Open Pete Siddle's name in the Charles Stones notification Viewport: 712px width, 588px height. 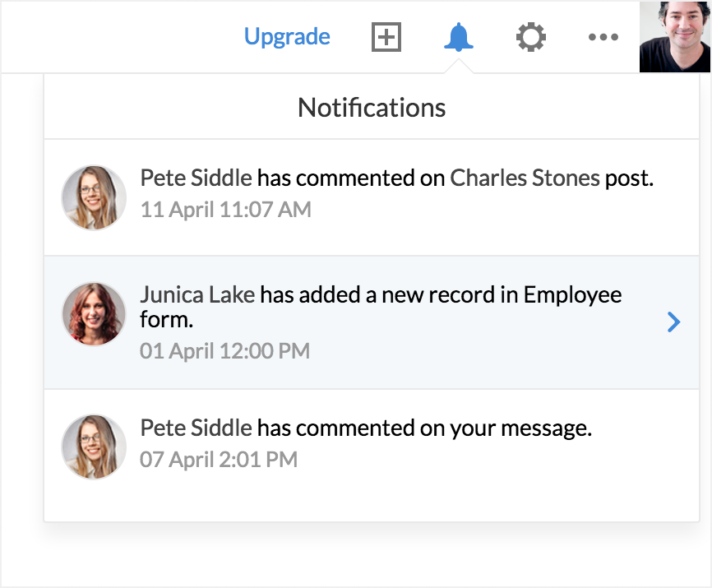196,178
